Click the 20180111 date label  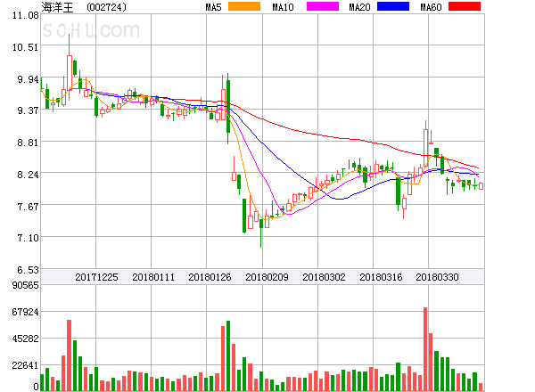click(153, 277)
